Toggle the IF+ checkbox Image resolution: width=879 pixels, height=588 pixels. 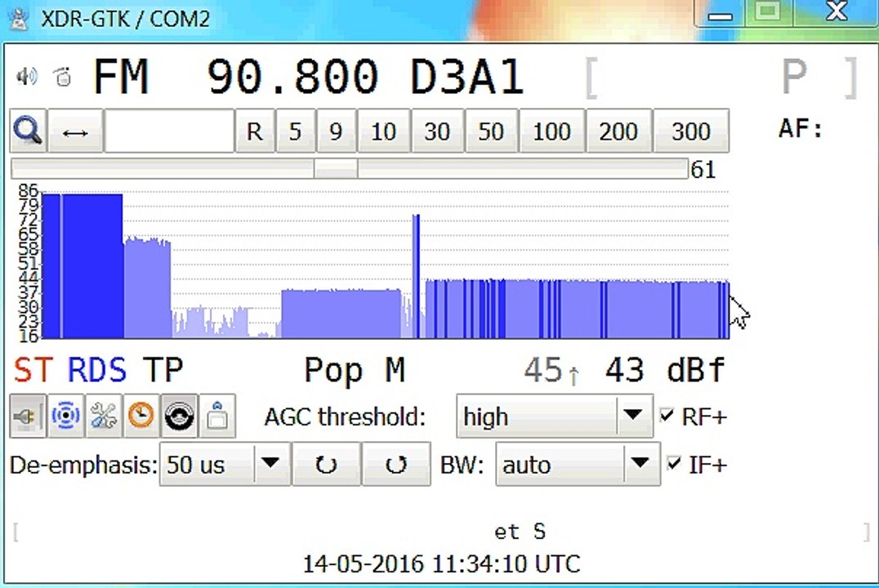674,464
